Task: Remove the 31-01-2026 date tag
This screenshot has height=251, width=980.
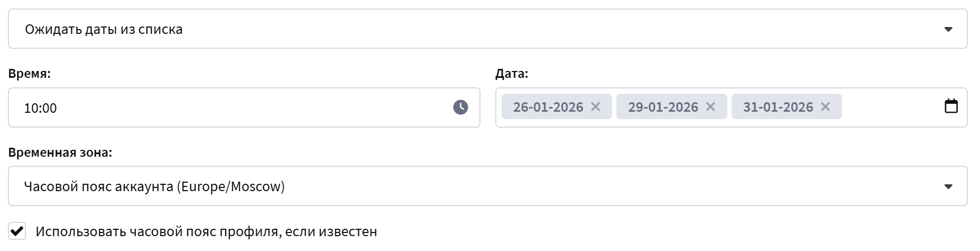Action: pos(825,107)
